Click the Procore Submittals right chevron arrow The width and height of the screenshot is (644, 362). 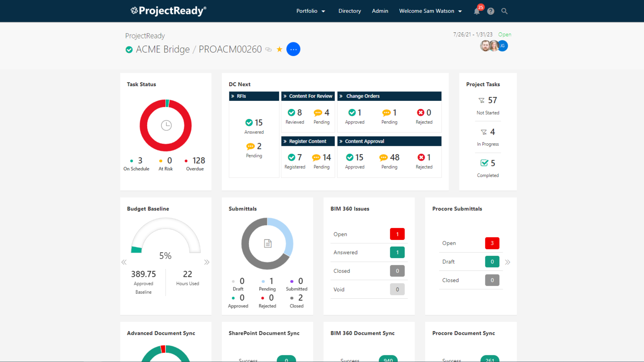[507, 262]
